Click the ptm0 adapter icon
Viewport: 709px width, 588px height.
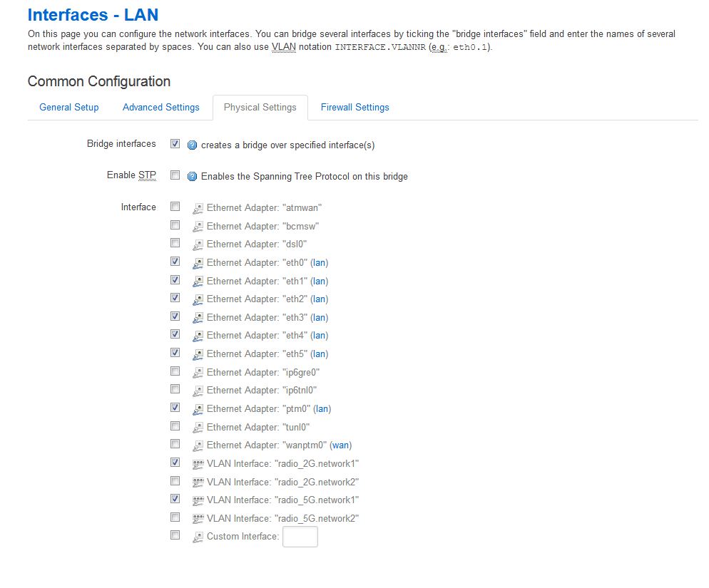click(198, 409)
